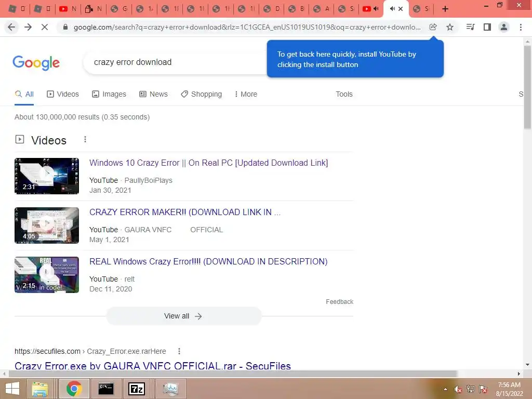Open REAL Windows Crazy Error video thumbnail
Screen dimensions: 532x399
coord(47,275)
